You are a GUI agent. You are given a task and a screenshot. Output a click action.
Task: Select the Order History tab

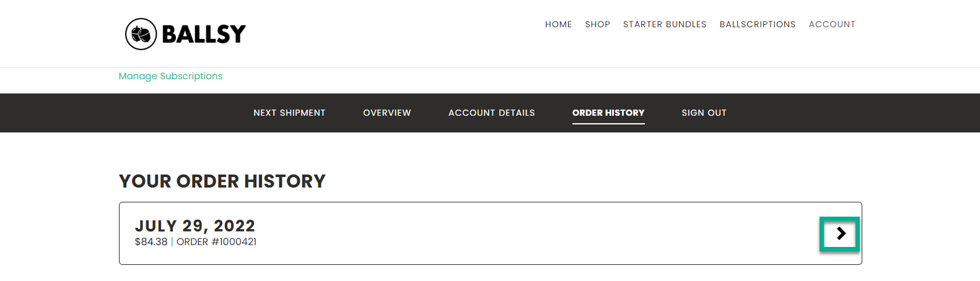pyautogui.click(x=608, y=113)
